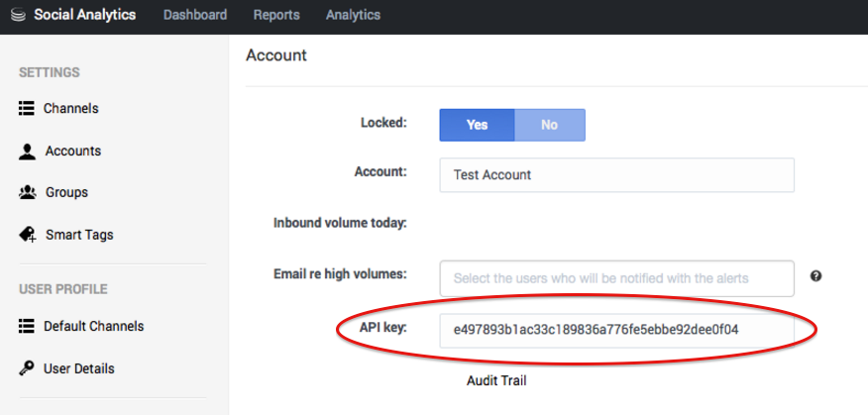868x415 pixels.
Task: Set Locked to No
Action: (549, 125)
